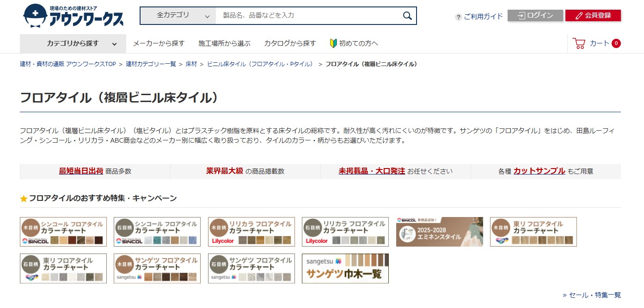644x308 pixels.
Task: Click the カットサンプル link
Action: click(x=540, y=171)
